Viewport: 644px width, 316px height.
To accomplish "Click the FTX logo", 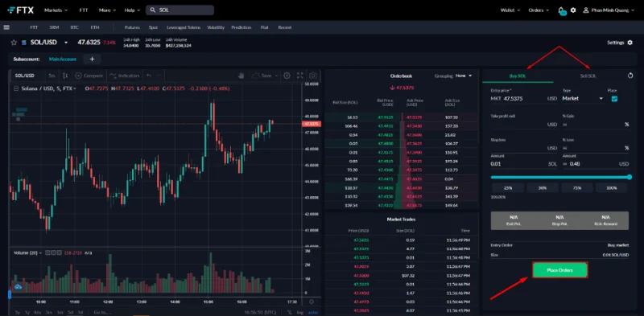I will pos(21,10).
